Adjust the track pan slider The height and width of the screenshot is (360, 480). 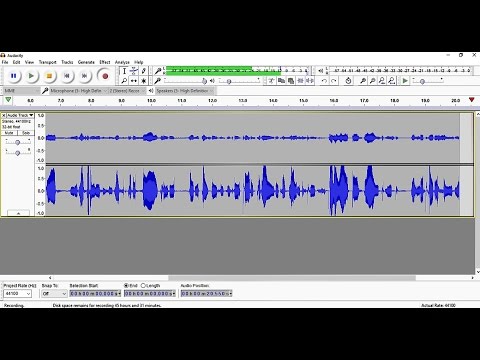click(x=18, y=153)
